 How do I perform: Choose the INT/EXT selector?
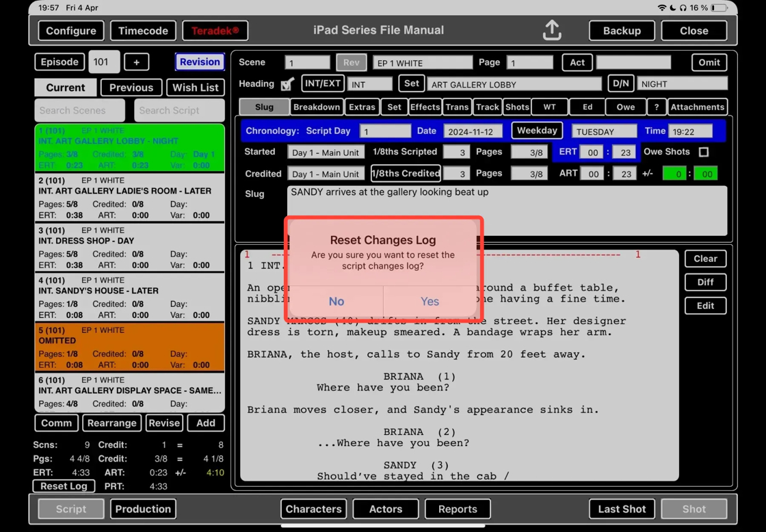[322, 84]
